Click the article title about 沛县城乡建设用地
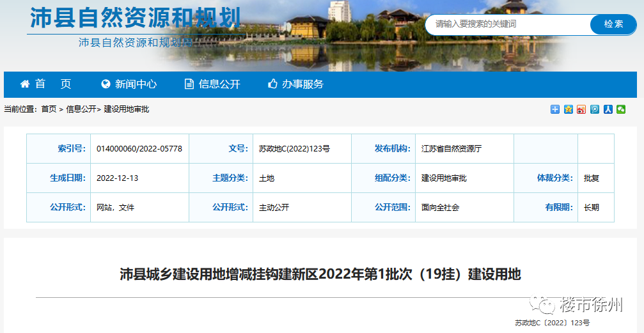 click(x=320, y=274)
